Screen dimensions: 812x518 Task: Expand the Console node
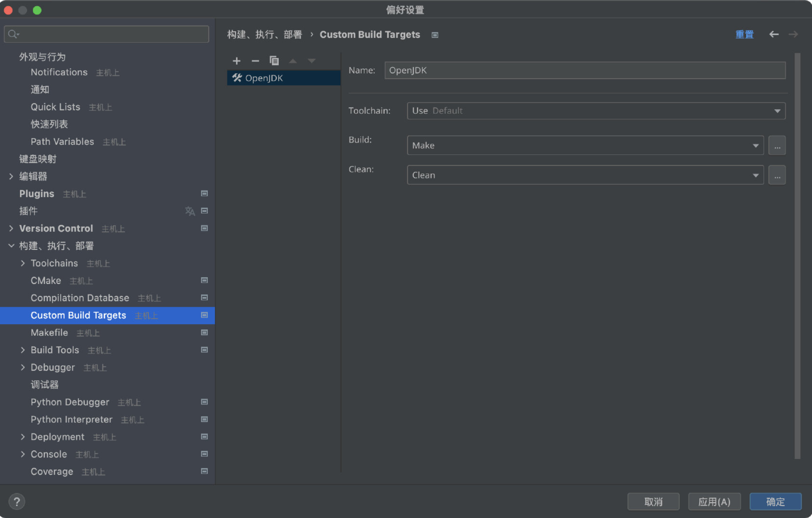(x=23, y=454)
